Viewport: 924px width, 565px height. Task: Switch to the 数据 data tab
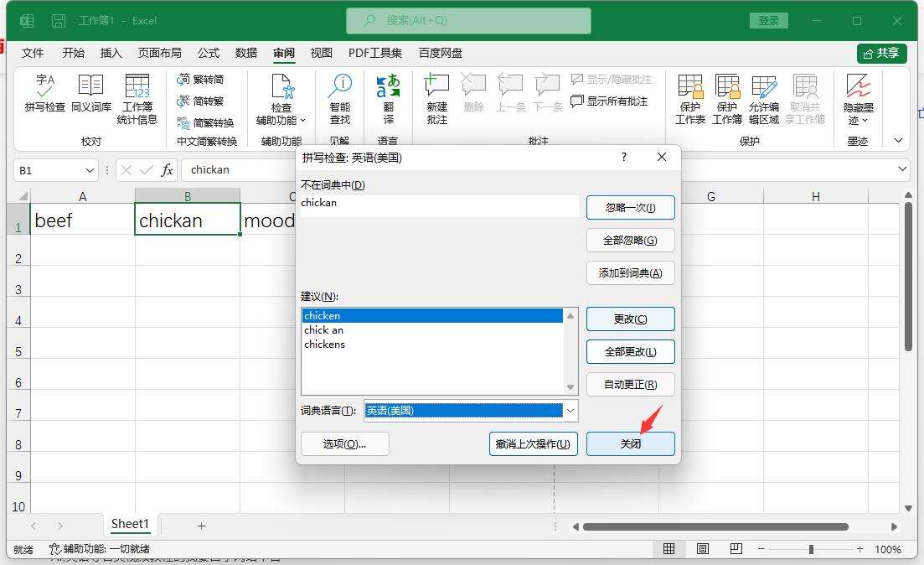[246, 53]
